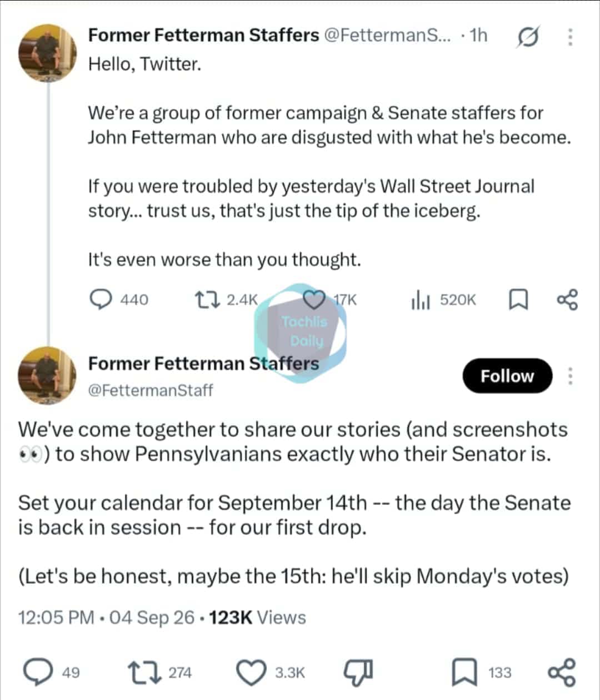
Task: Follow Former Fetterman Staffers account
Action: pos(507,376)
